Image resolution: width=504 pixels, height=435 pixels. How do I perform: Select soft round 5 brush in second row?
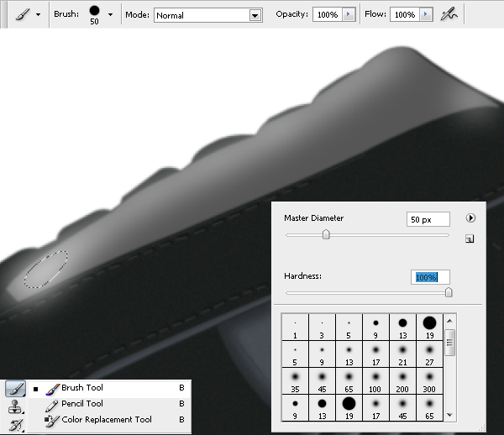pos(295,354)
